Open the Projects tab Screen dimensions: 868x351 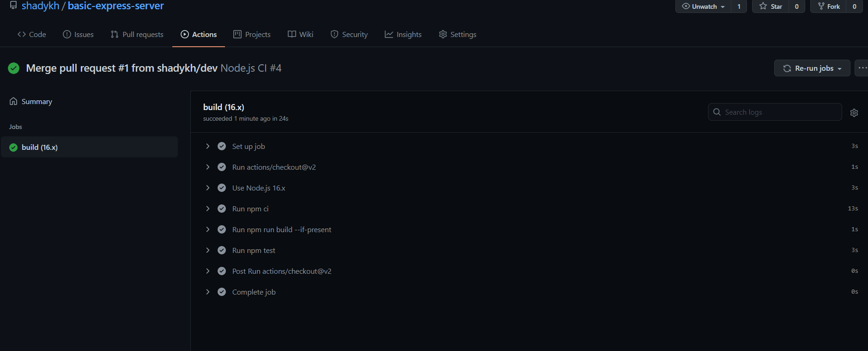point(252,34)
